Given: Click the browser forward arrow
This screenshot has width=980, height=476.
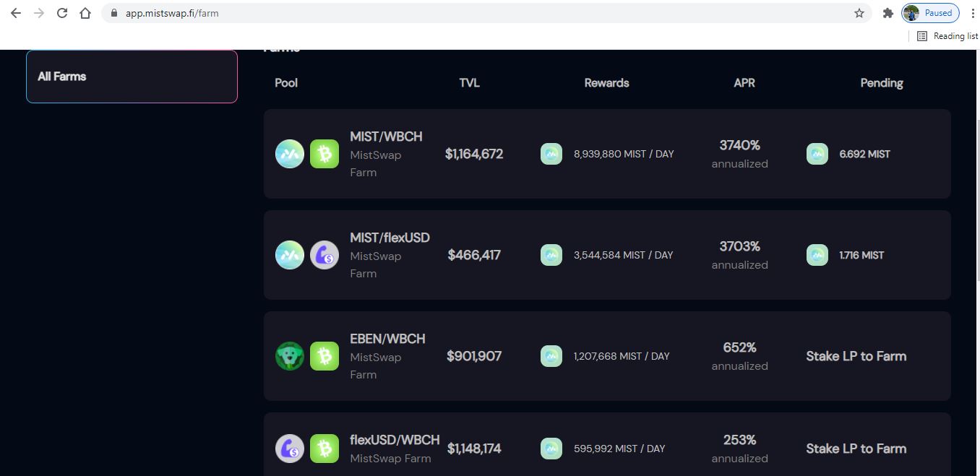Looking at the screenshot, I should point(39,13).
